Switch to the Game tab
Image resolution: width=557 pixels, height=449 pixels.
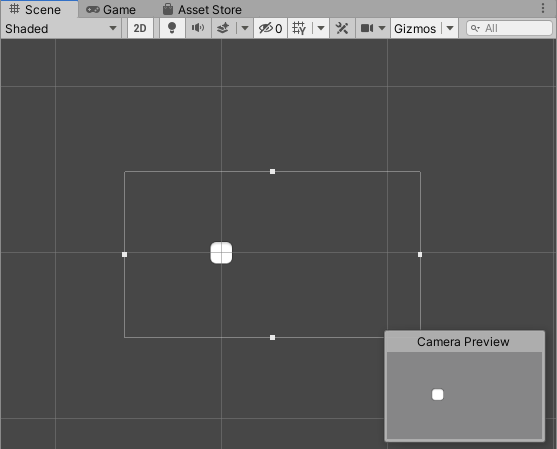tap(111, 10)
